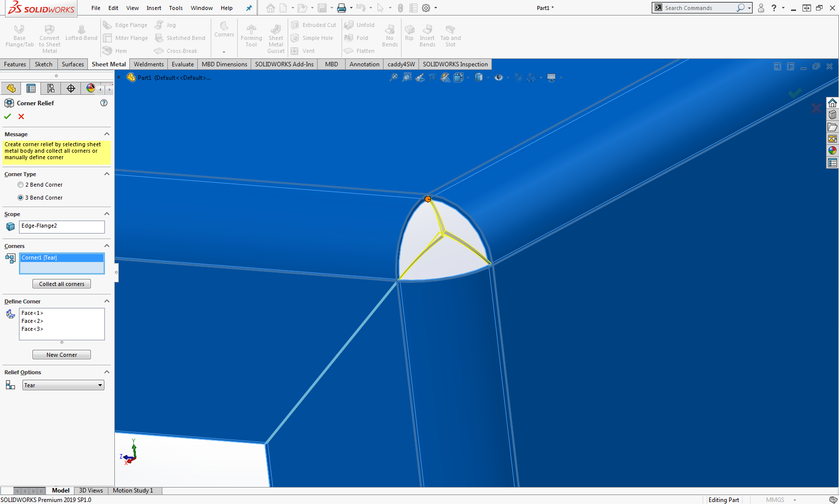Image resolution: width=839 pixels, height=504 pixels.
Task: Open the DimXpertManager tab icon
Action: (x=71, y=88)
